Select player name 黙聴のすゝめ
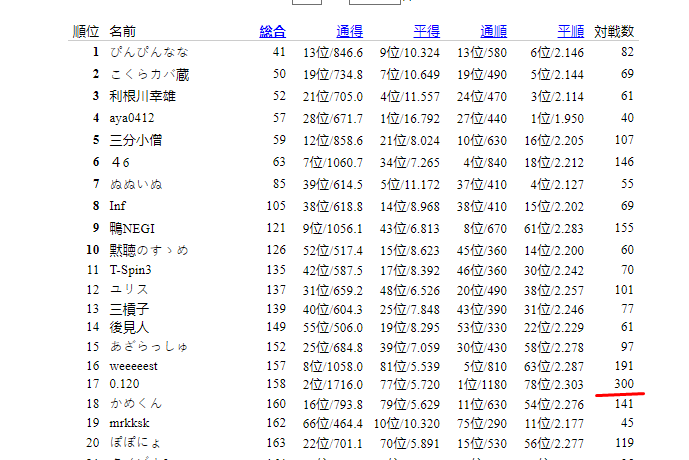This screenshot has width=689, height=460. coord(149,250)
